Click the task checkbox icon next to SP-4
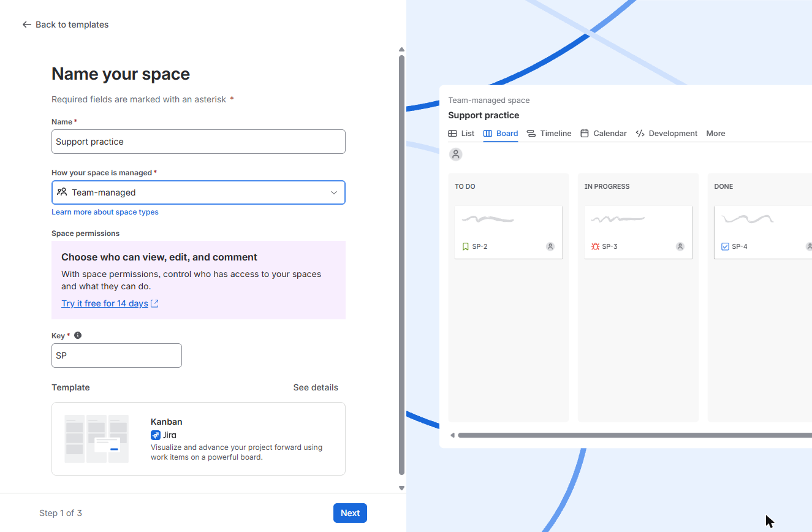 [x=725, y=246]
